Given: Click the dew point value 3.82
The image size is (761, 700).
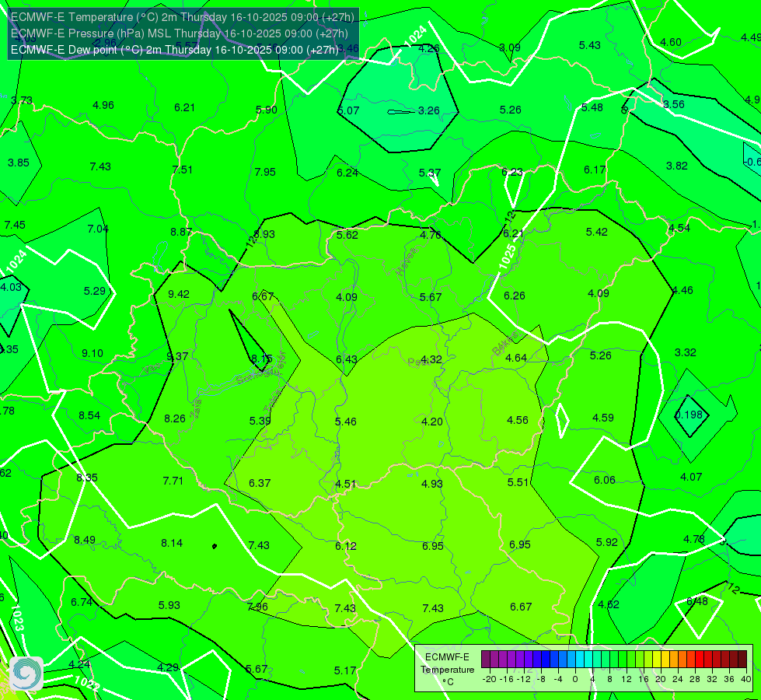Looking at the screenshot, I should (676, 166).
